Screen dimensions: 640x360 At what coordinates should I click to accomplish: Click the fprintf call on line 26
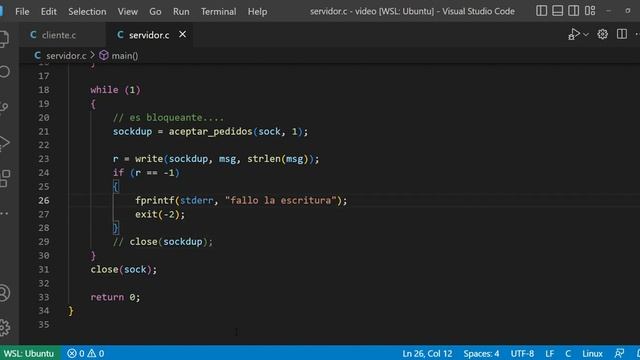point(155,200)
